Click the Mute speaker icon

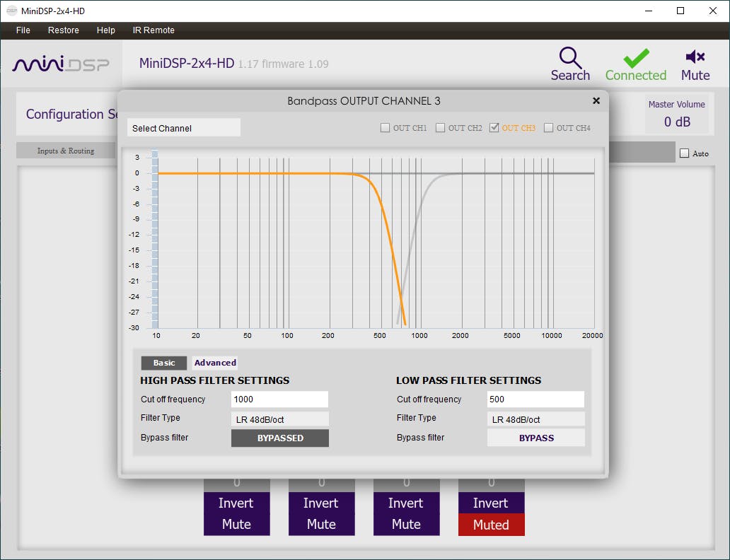[x=695, y=57]
